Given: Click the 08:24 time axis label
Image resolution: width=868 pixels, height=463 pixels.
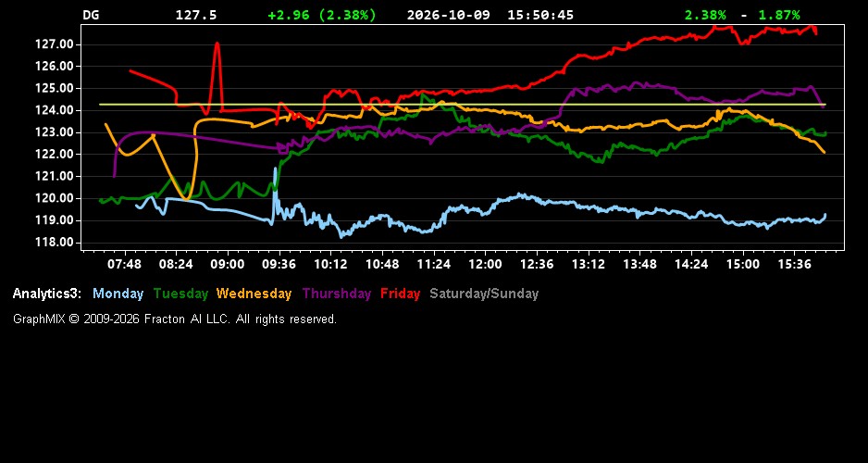Looking at the screenshot, I should tap(176, 264).
